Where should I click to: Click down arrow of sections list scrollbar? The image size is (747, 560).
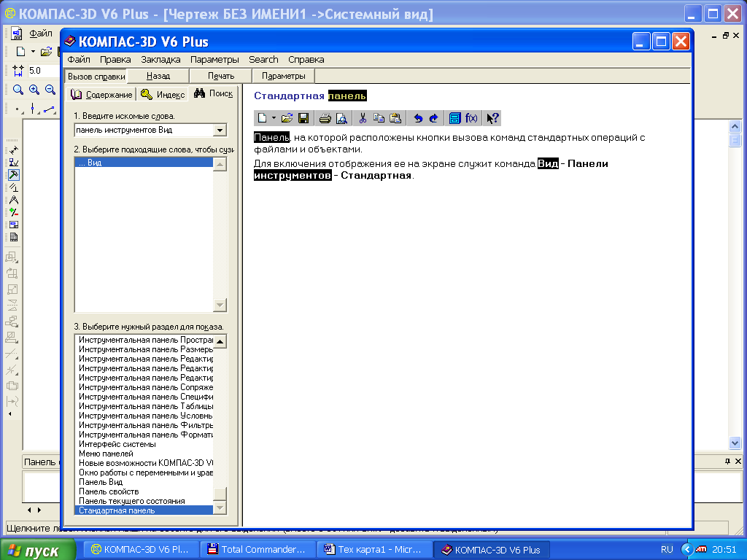[x=220, y=507]
